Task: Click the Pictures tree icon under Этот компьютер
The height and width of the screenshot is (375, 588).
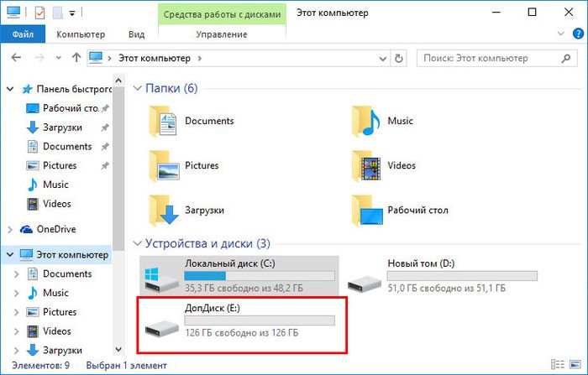Action: coord(33,312)
